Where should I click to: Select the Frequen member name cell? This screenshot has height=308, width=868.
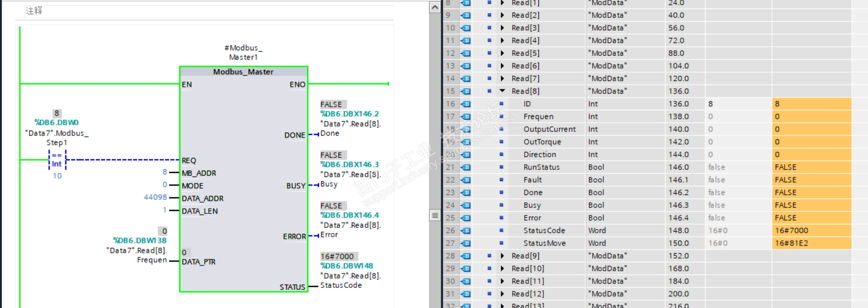(538, 116)
